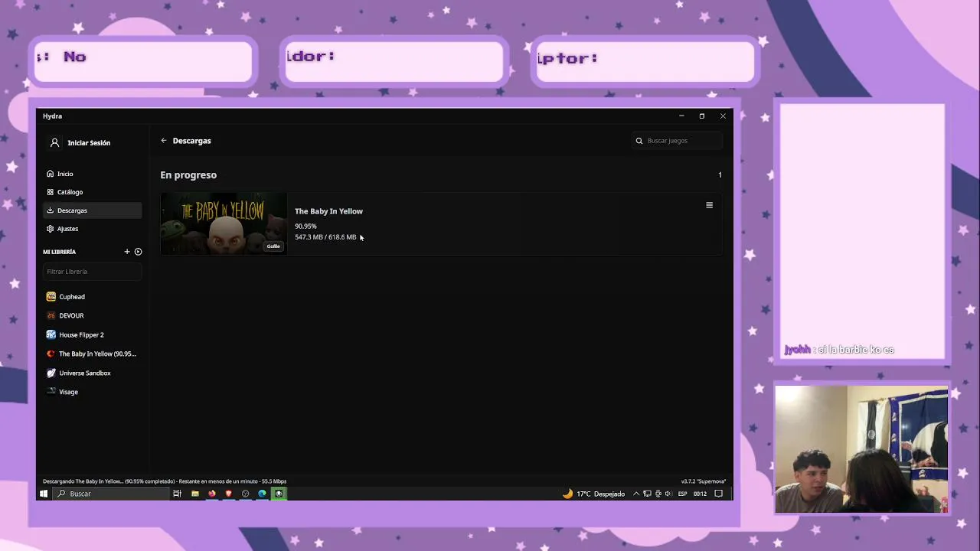Click the user avatar icon
The height and width of the screenshot is (551, 980).
[x=54, y=143]
